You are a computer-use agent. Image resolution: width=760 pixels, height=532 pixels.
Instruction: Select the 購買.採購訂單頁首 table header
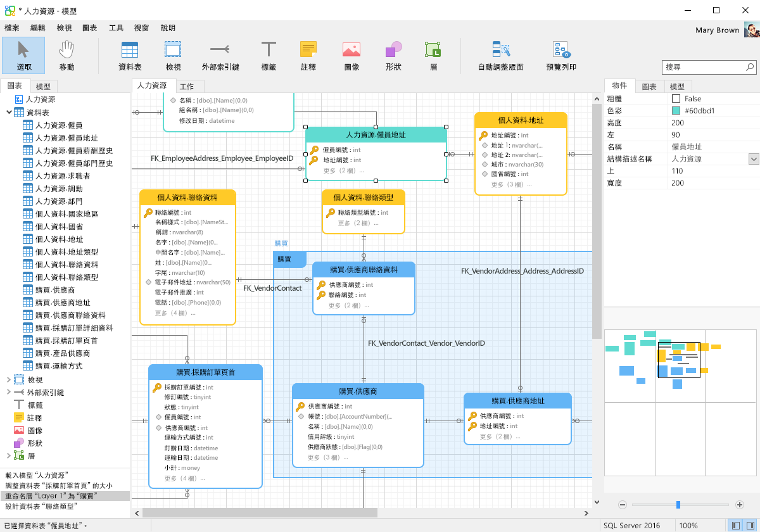(x=206, y=372)
